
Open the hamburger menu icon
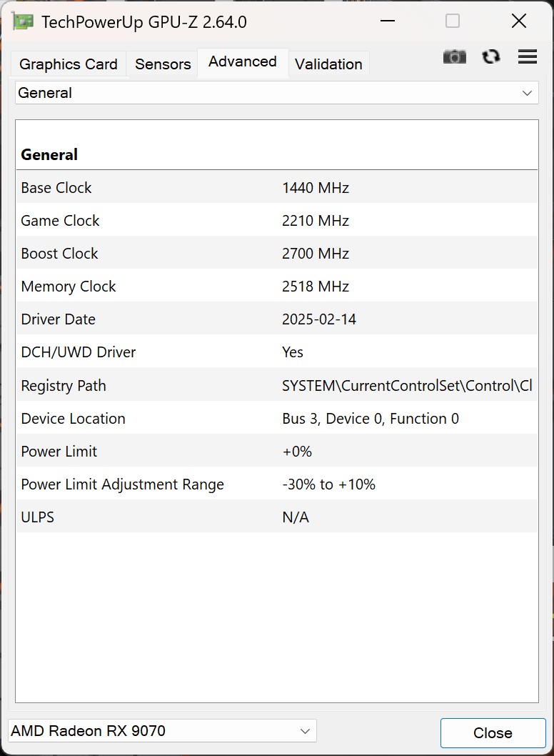click(x=528, y=57)
